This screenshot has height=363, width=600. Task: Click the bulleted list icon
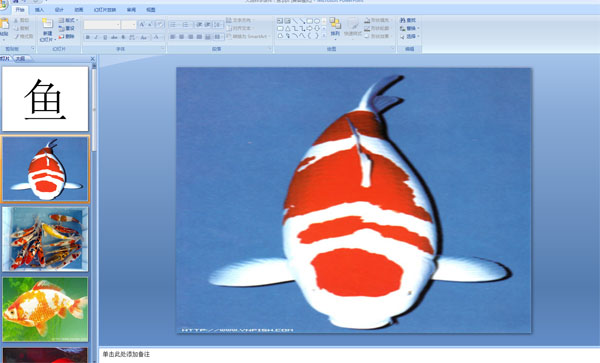174,25
